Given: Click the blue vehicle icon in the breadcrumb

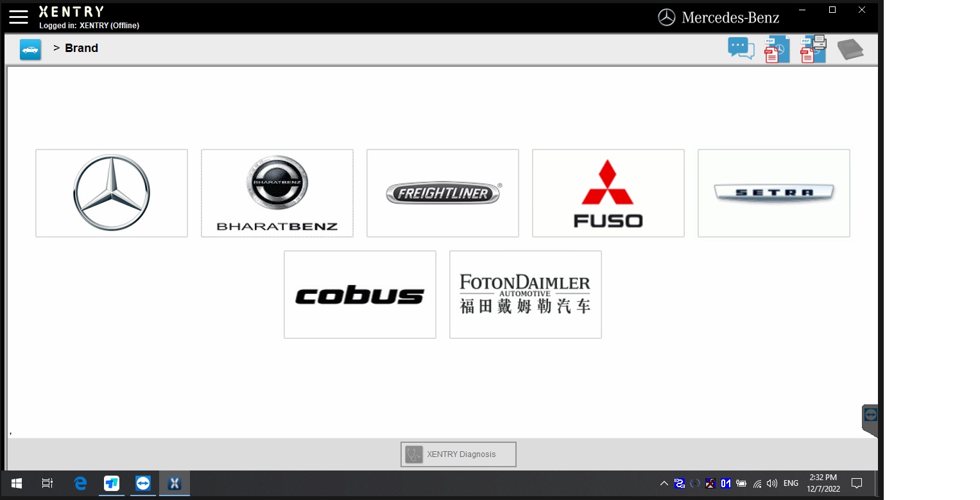Looking at the screenshot, I should tap(30, 49).
